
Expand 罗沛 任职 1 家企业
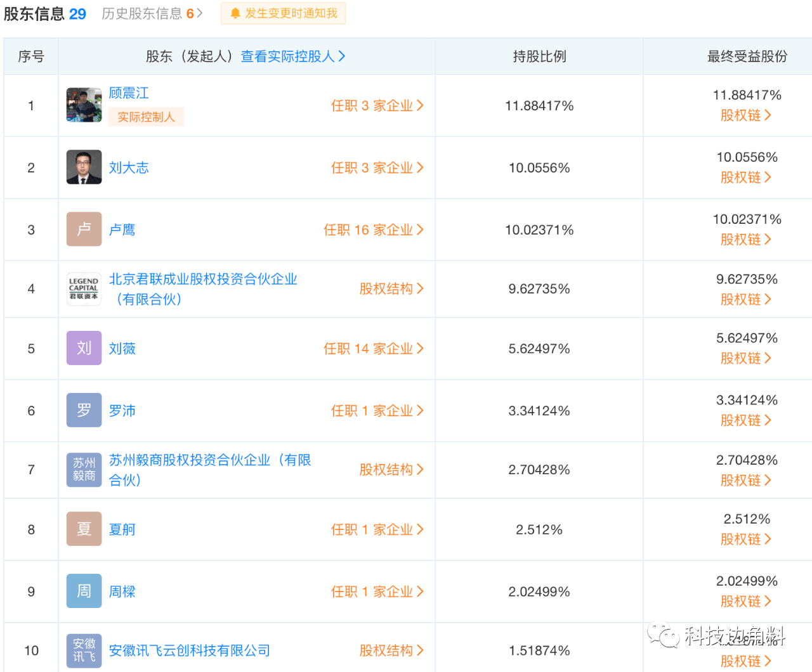(x=377, y=411)
